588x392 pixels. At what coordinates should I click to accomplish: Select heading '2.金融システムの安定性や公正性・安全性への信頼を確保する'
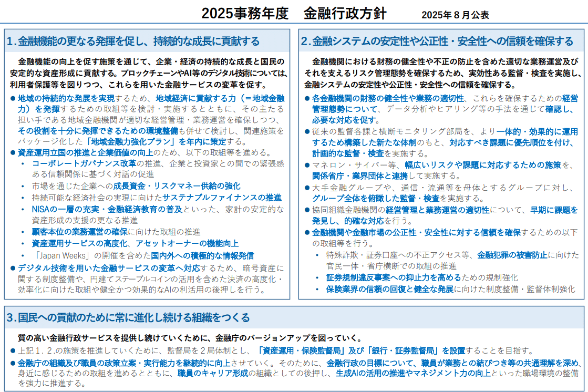point(437,42)
